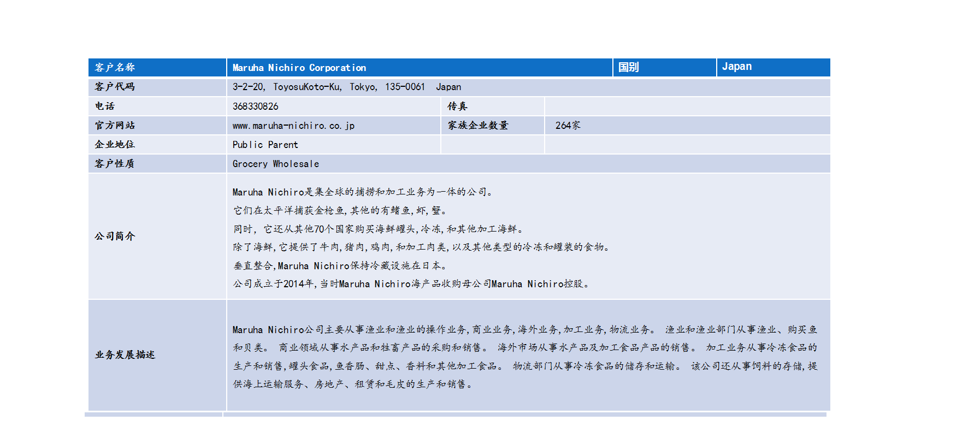Click the 国别 header cell
Image resolution: width=980 pixels, height=438 pixels.
point(664,67)
